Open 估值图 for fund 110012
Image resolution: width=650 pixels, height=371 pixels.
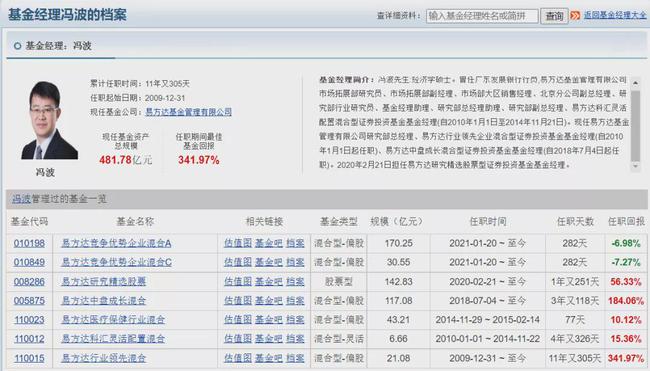point(238,339)
